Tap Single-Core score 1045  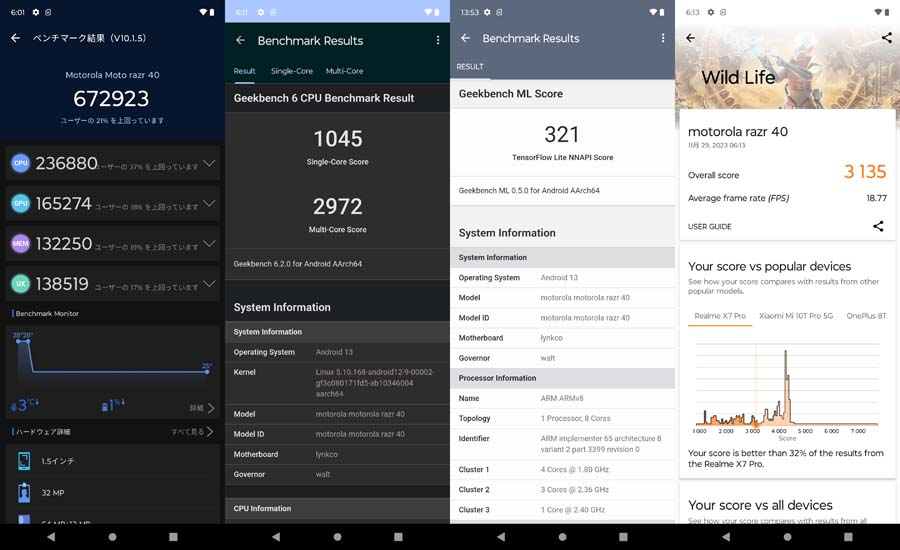tap(338, 138)
